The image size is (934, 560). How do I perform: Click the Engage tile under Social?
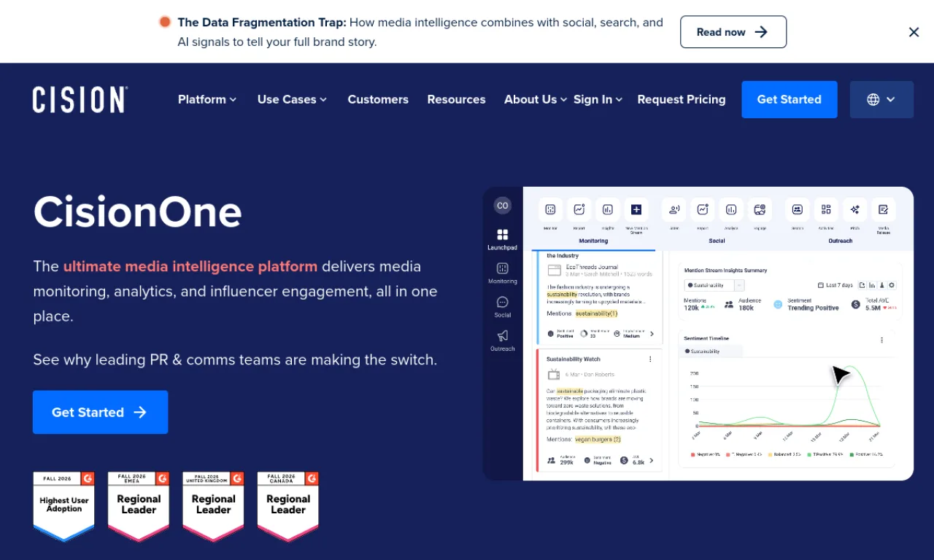(760, 209)
